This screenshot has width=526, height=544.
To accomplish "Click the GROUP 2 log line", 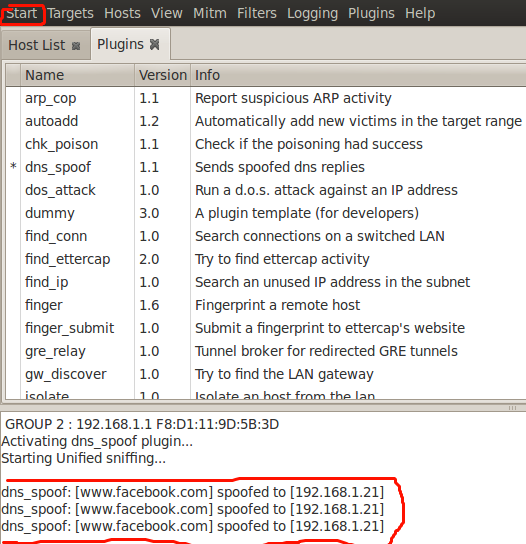I will (142, 424).
